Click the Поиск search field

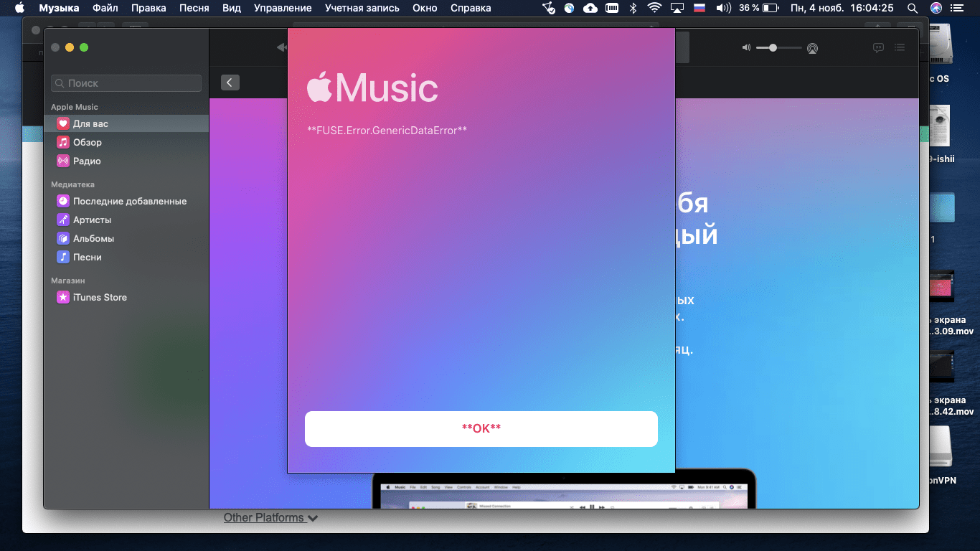pyautogui.click(x=126, y=83)
